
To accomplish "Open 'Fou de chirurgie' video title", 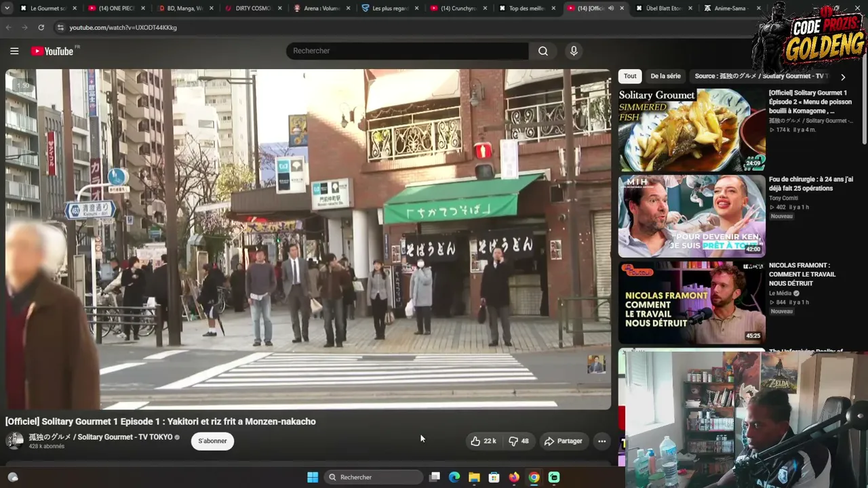I will (x=811, y=184).
